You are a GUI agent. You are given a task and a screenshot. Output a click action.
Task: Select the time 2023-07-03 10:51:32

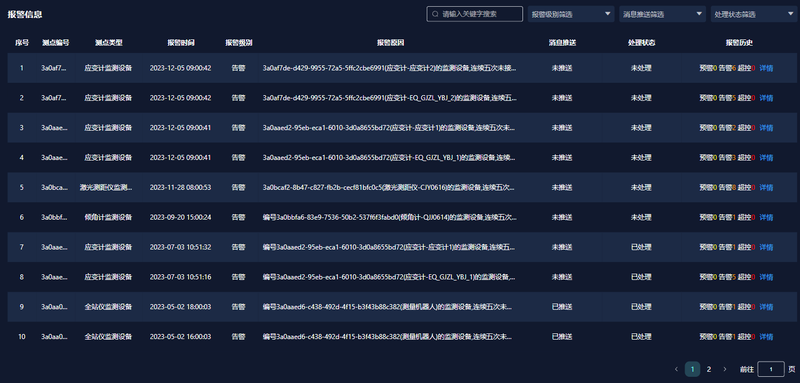(181, 247)
